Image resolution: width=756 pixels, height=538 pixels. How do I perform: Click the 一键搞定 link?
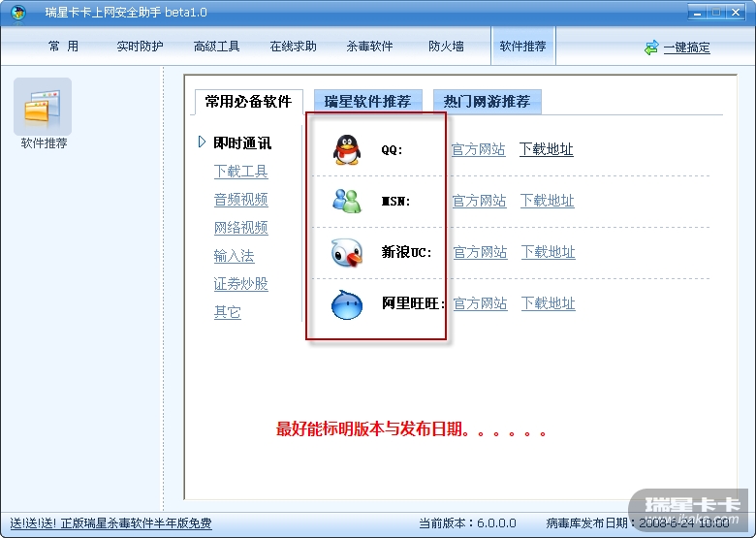(686, 47)
